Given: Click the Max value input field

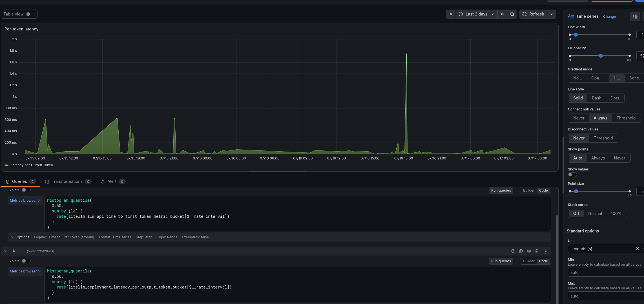Looking at the screenshot, I should point(606,296).
